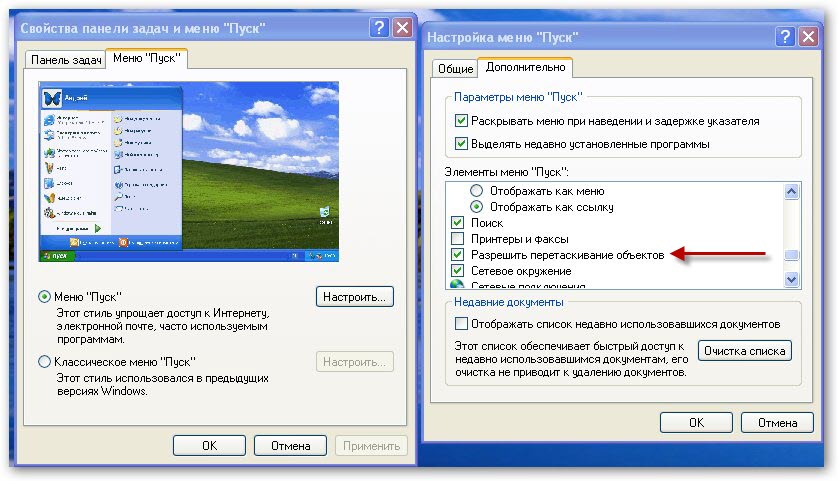Switch to the Панель задач tab
The height and width of the screenshot is (481, 838).
(x=66, y=59)
